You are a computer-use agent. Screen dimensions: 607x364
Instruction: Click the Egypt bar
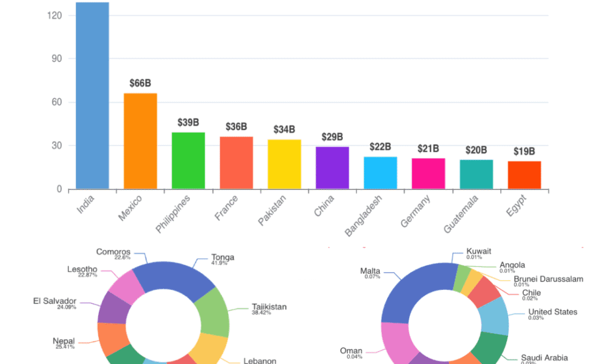click(x=524, y=175)
